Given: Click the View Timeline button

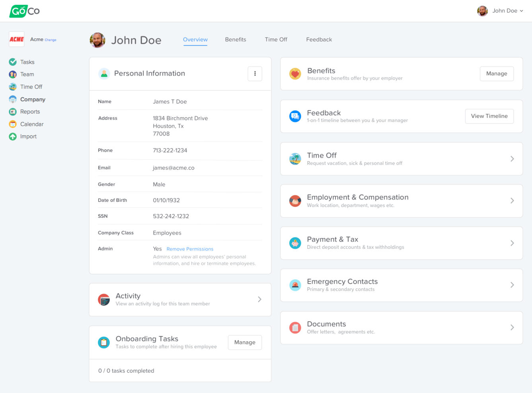Looking at the screenshot, I should tap(489, 116).
